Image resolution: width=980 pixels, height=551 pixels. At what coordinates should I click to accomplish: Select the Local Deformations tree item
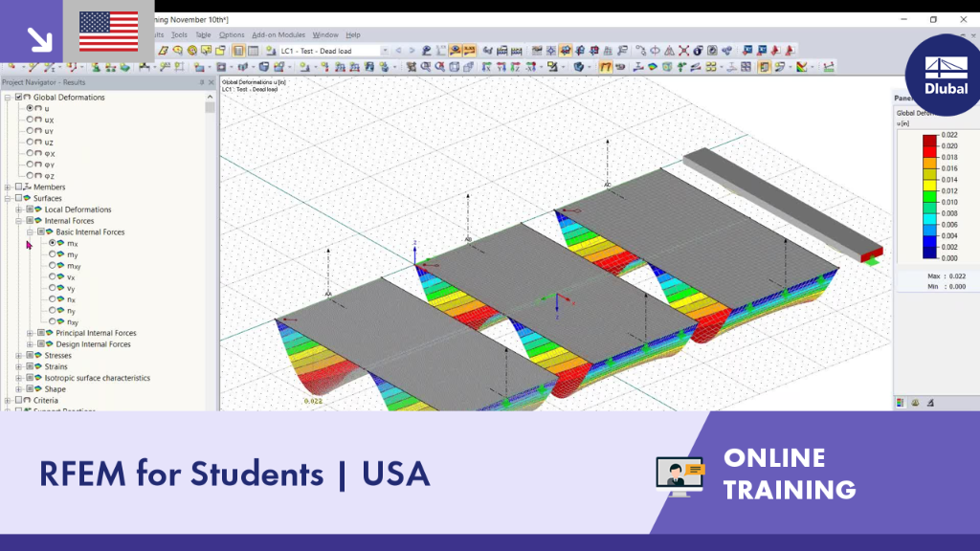click(78, 209)
